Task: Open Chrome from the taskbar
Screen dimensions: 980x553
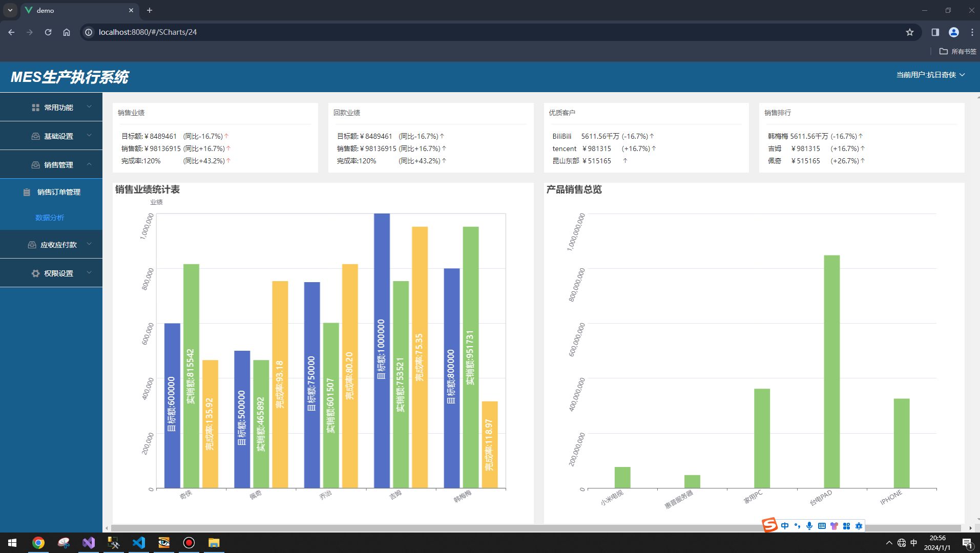Action: (38, 543)
